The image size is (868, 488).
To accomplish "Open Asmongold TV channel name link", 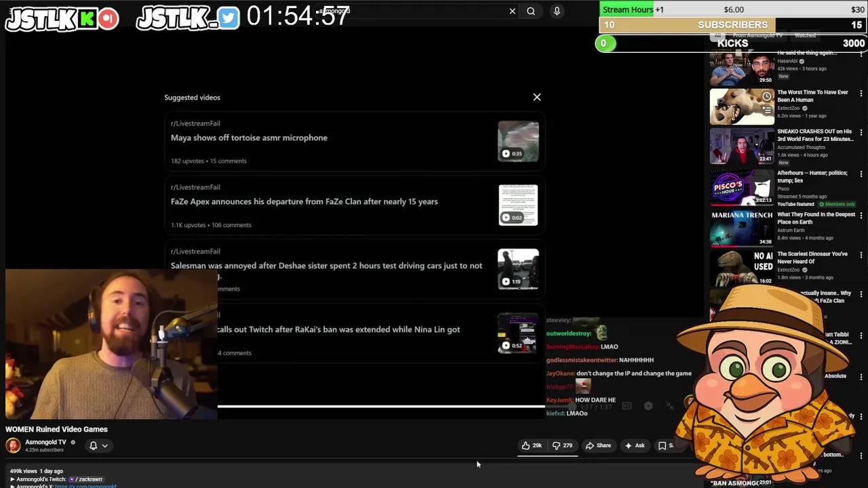I will point(45,442).
